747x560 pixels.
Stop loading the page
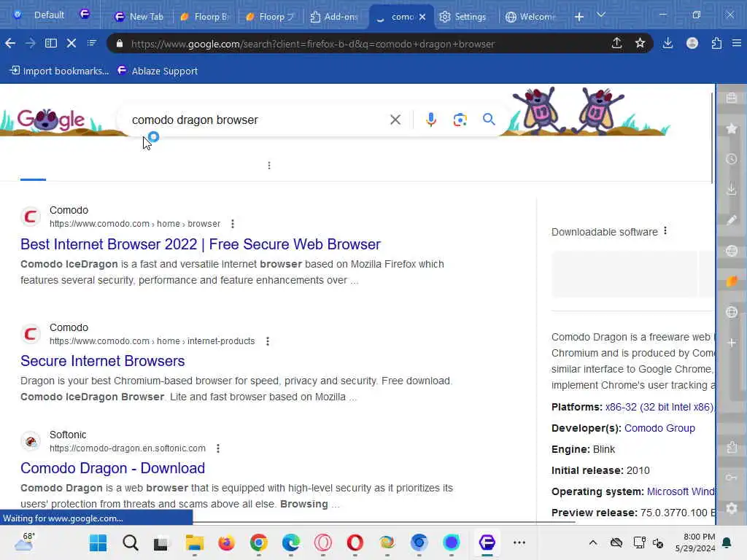[71, 44]
